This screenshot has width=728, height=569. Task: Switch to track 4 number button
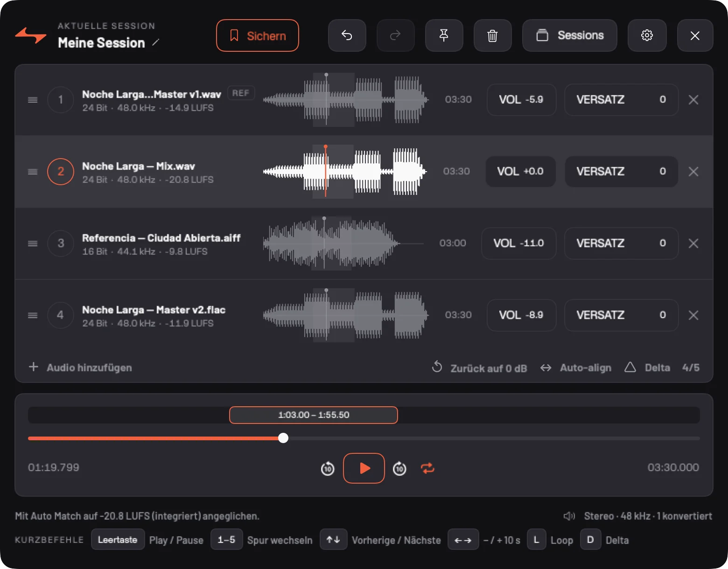[61, 315]
